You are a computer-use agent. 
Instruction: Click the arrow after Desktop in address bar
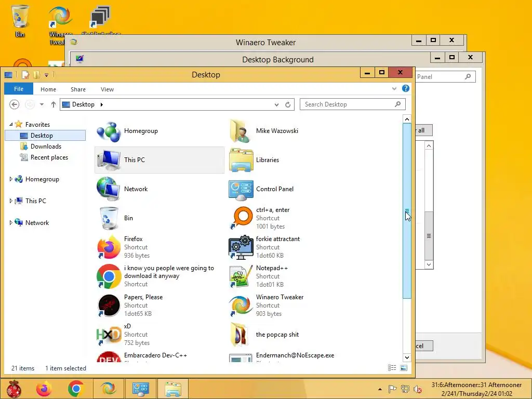[101, 104]
